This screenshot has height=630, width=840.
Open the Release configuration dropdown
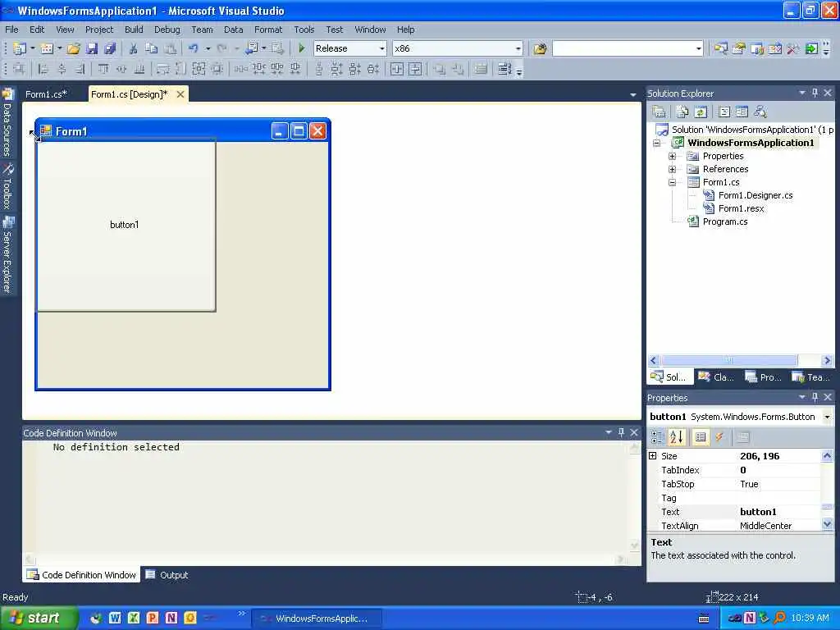tap(382, 48)
